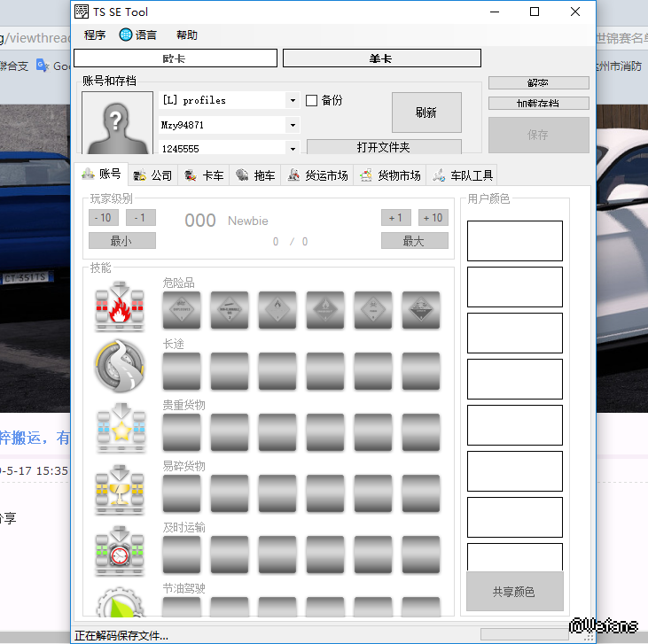Viewport: 648px width, 644px height.
Task: Open the 程序 menu
Action: 95,35
